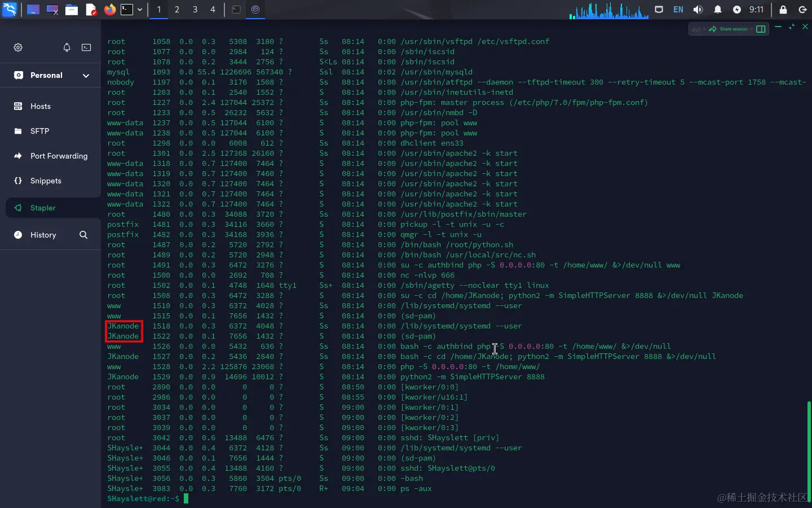Click the 9:11 panel clock
The width and height of the screenshot is (812, 508).
point(756,10)
